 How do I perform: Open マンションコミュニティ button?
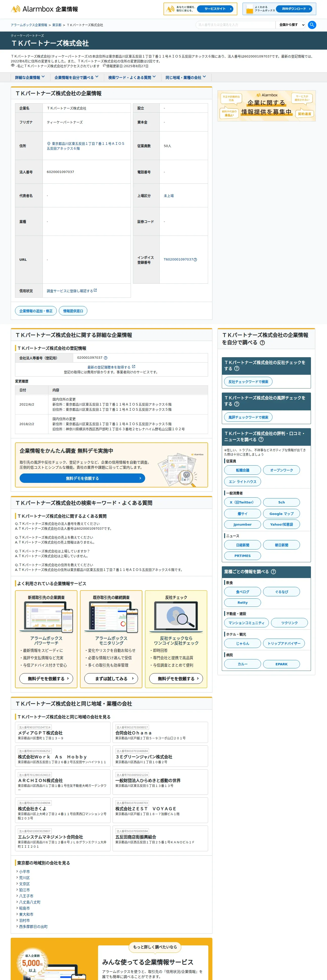pos(246,623)
